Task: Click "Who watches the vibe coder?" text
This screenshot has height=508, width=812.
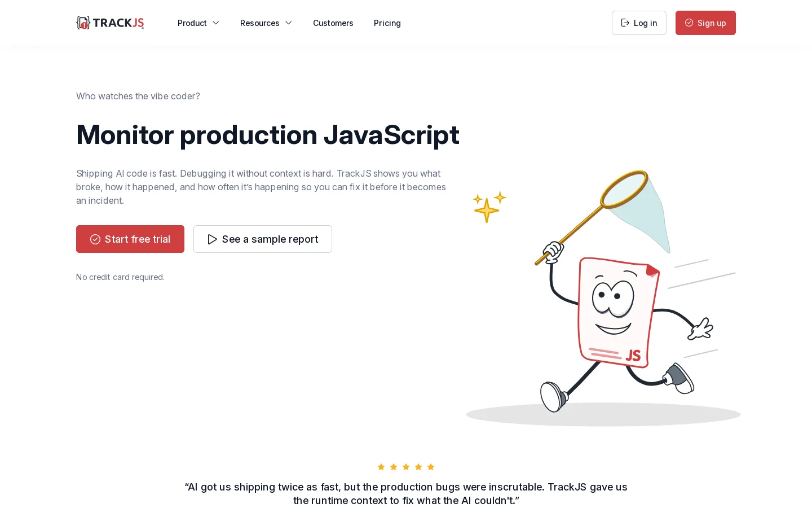Action: tap(138, 96)
